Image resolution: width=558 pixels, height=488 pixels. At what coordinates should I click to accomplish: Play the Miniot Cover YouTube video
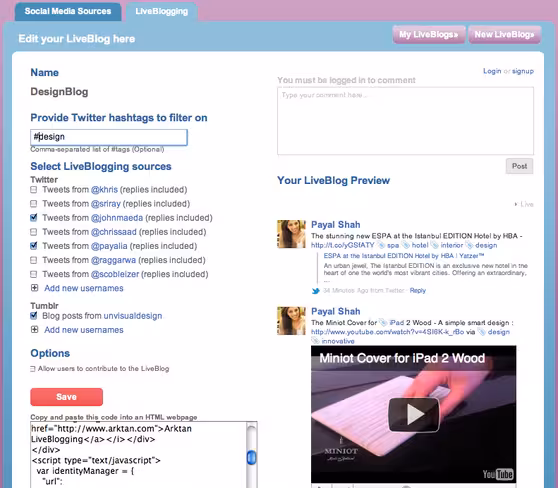414,415
